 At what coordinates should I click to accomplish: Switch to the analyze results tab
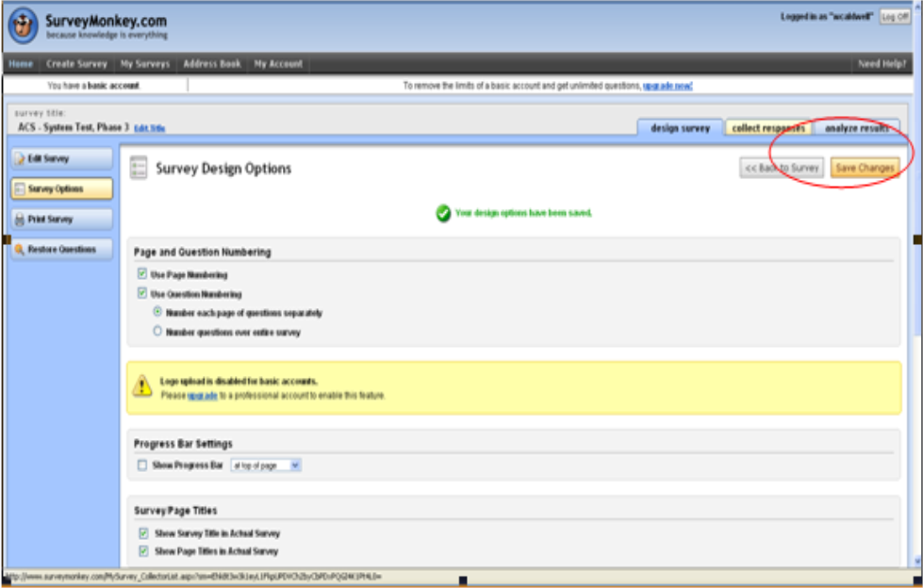[856, 128]
